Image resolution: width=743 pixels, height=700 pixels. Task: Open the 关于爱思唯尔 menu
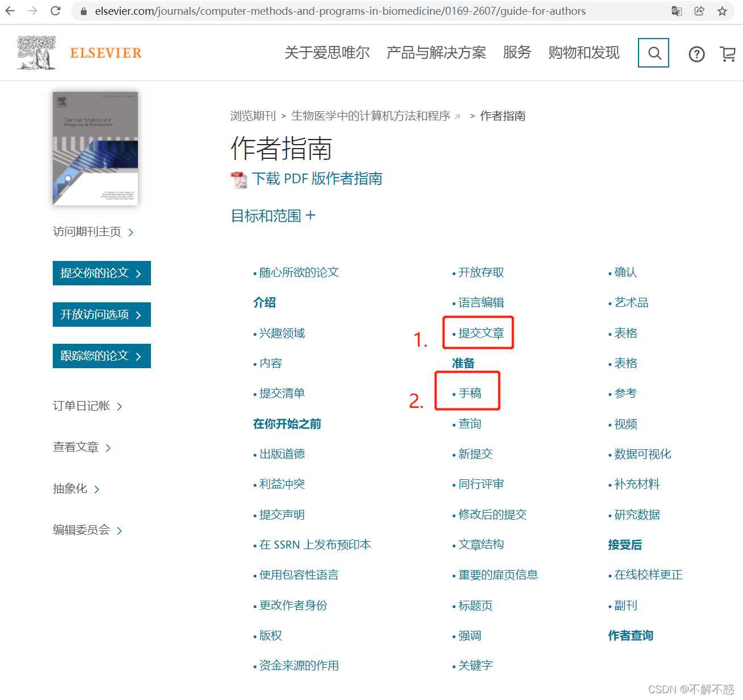pyautogui.click(x=327, y=53)
